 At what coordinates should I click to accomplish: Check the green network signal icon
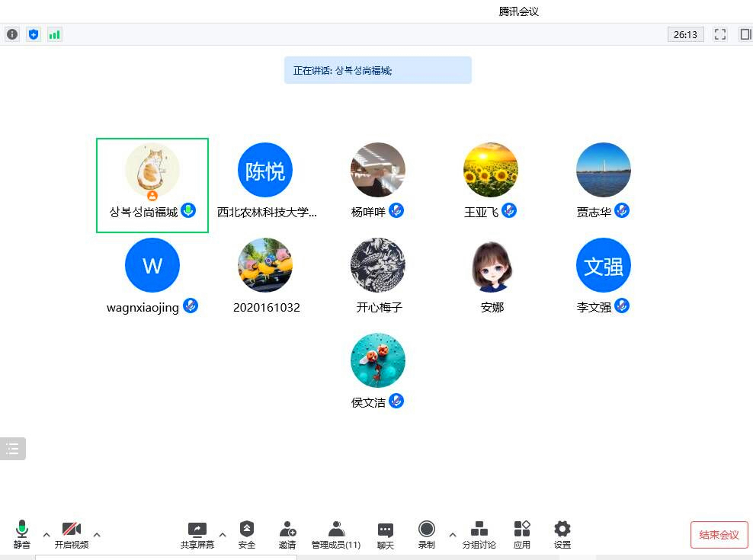54,34
